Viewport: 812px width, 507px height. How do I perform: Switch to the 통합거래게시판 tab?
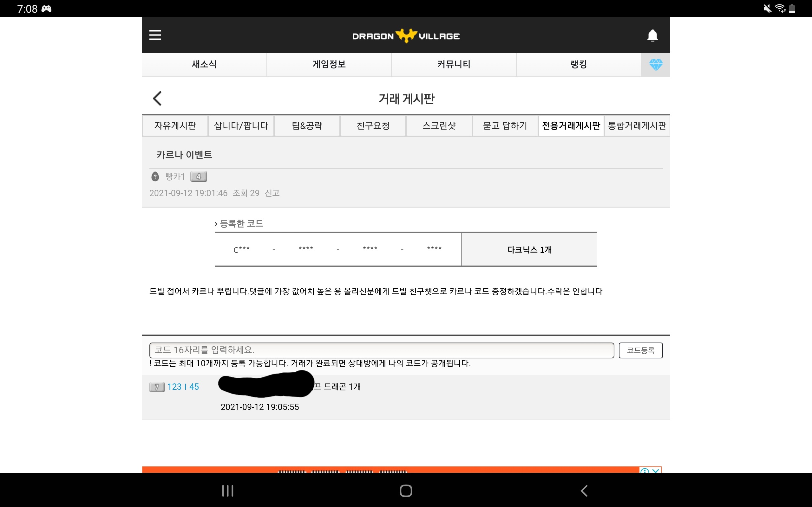pyautogui.click(x=637, y=126)
